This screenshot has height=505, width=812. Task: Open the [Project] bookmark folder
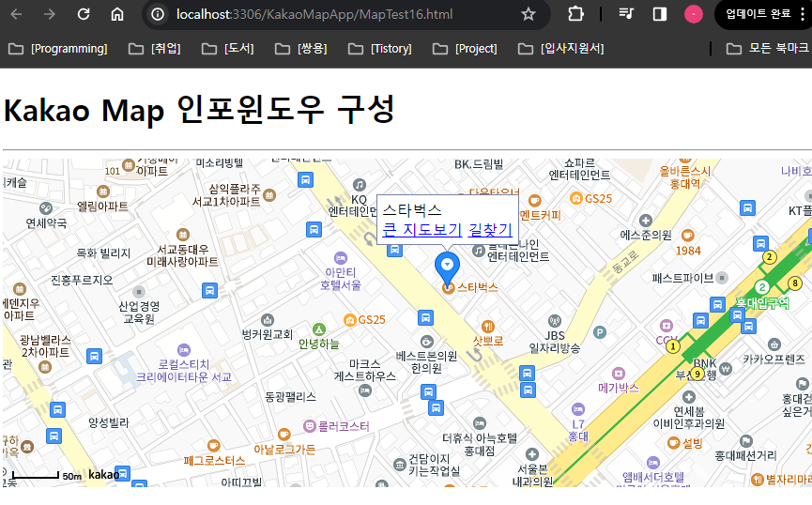pos(465,49)
